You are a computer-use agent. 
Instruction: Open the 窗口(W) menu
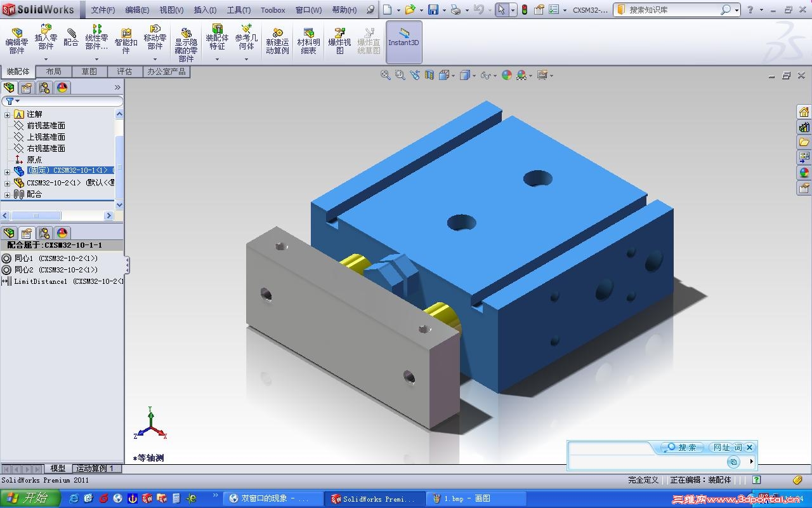(x=308, y=10)
